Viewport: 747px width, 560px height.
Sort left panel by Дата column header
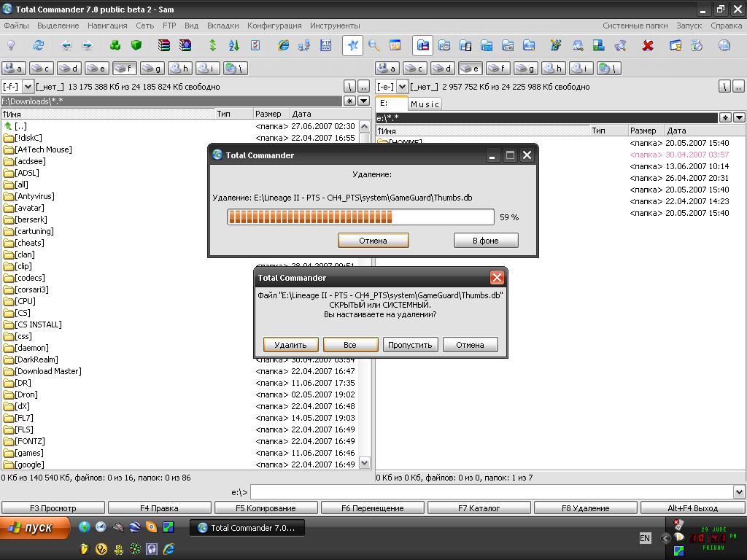(x=330, y=114)
